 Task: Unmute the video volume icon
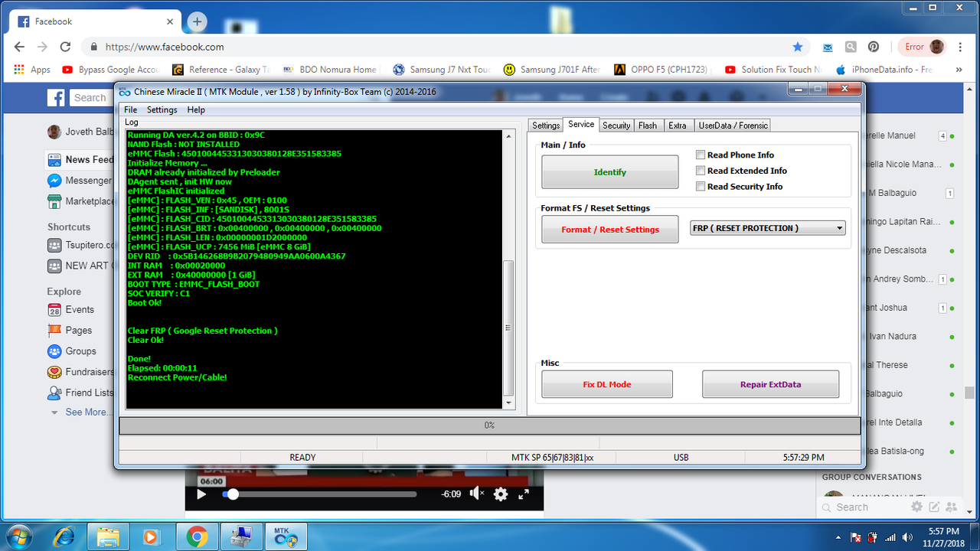coord(476,494)
